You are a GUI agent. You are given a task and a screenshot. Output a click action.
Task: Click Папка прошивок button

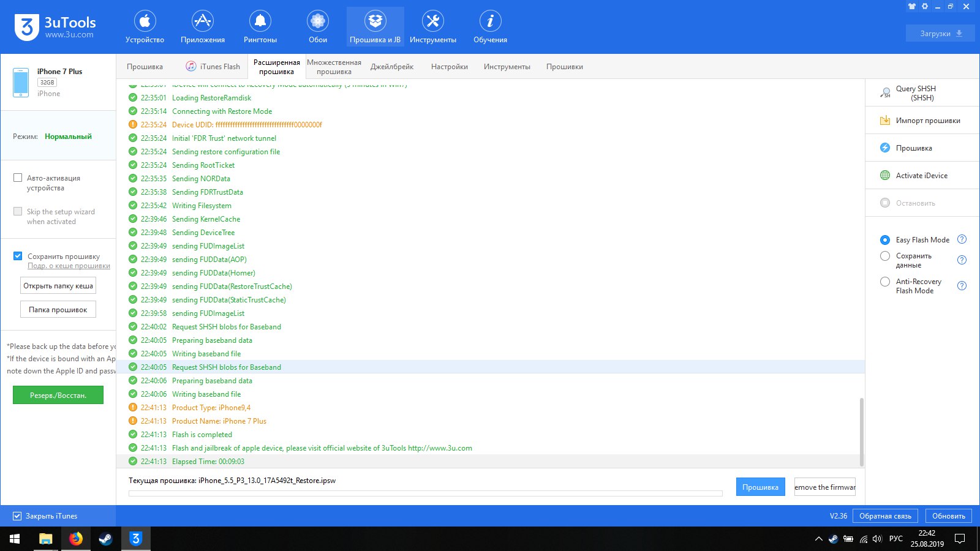[58, 310]
